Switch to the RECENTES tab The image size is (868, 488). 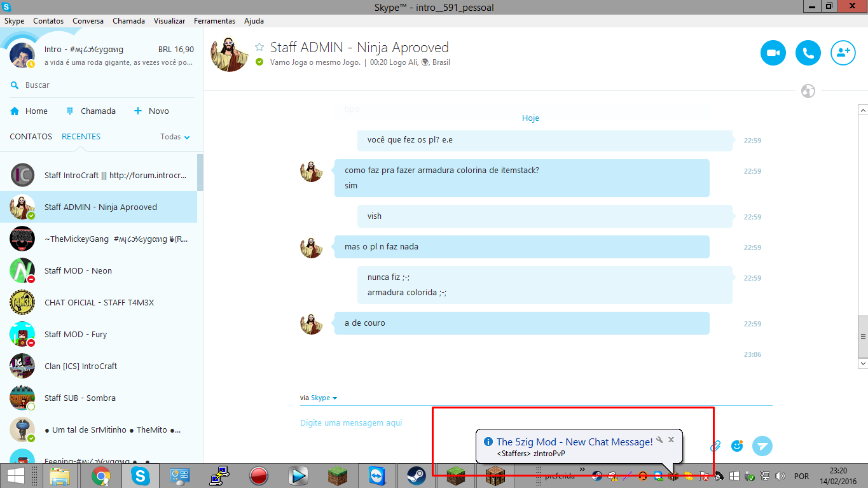point(81,137)
